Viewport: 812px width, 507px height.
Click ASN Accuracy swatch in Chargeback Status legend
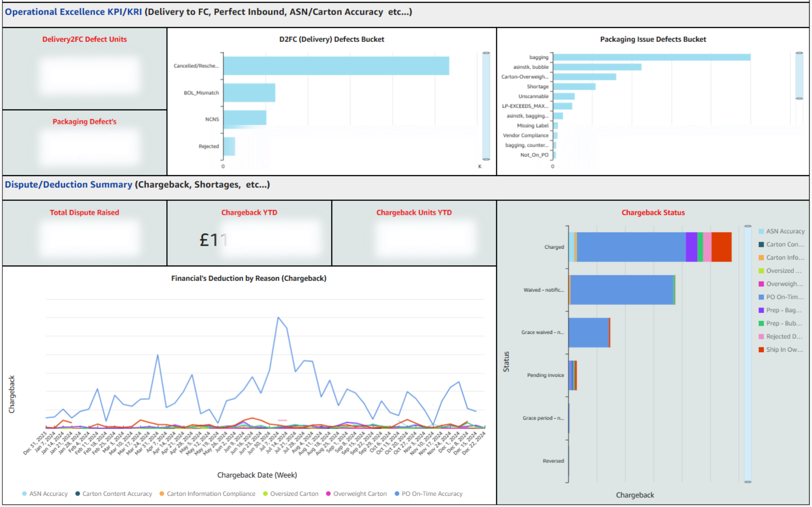tap(761, 231)
